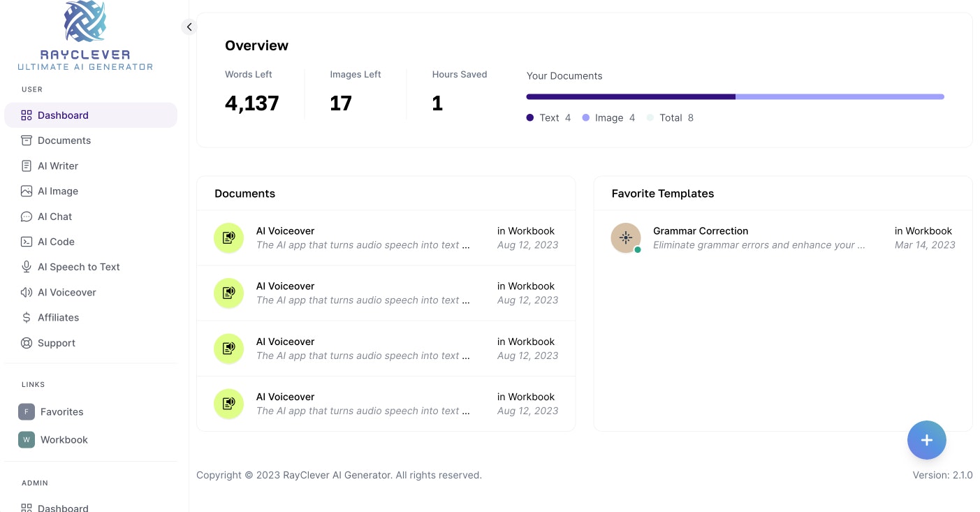Open the first AI Voiceover document
The image size is (980, 512).
(285, 231)
